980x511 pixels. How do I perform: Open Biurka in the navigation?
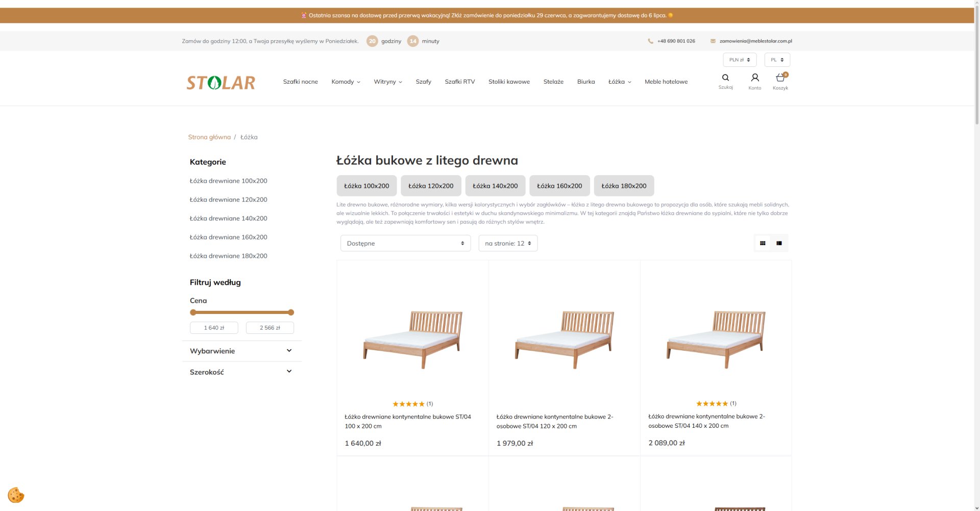pos(586,82)
